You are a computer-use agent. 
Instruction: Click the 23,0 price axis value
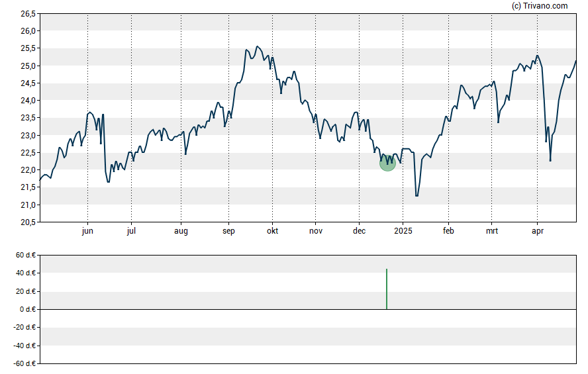tap(28, 135)
